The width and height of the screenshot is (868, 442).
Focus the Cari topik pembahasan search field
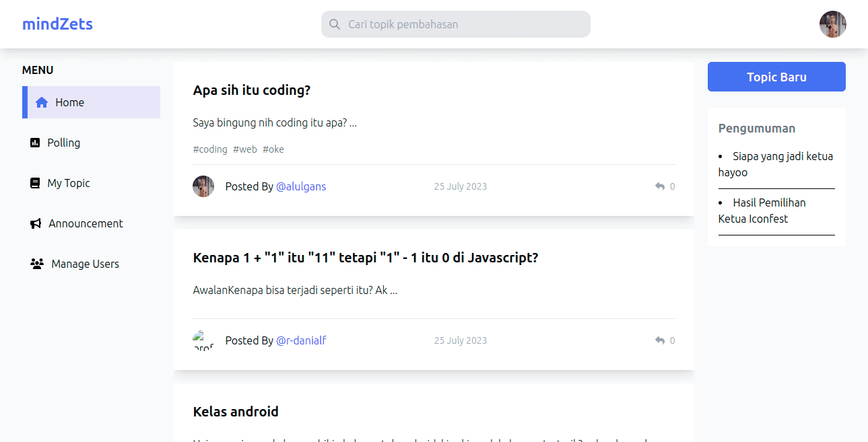(456, 24)
